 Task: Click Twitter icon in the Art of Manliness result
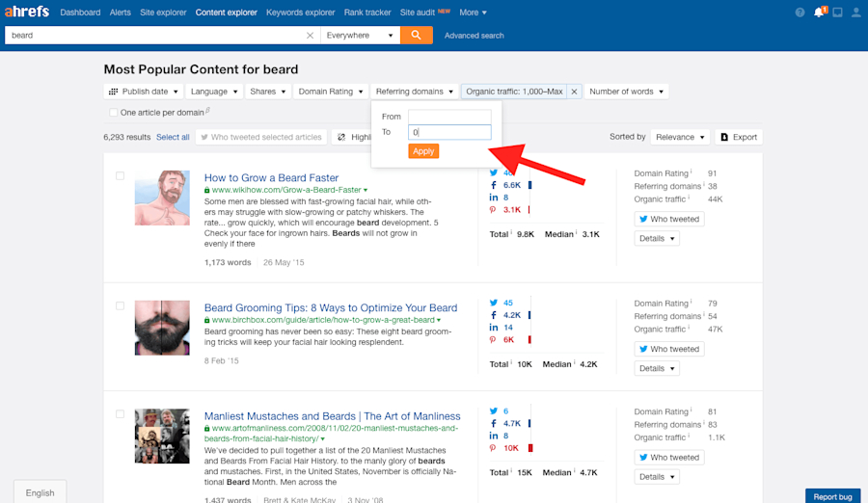493,411
